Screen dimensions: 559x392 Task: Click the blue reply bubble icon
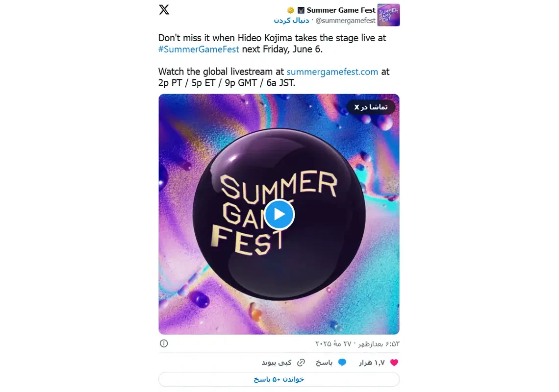pos(342,363)
